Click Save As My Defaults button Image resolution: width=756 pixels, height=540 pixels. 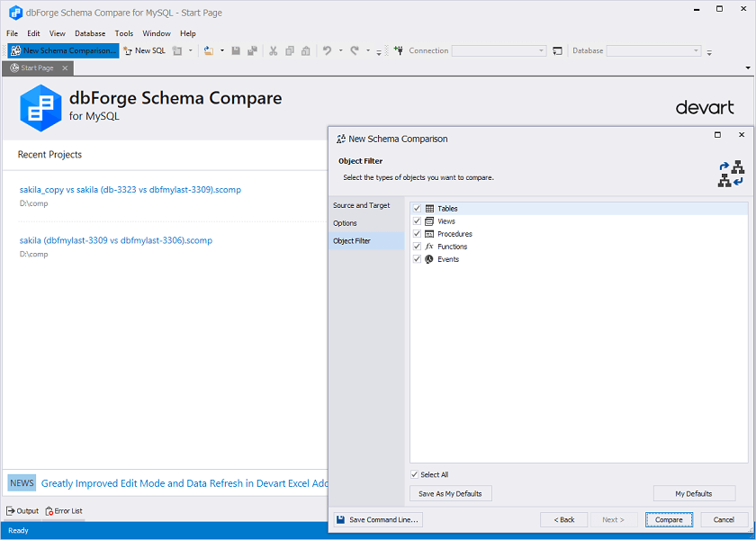451,493
